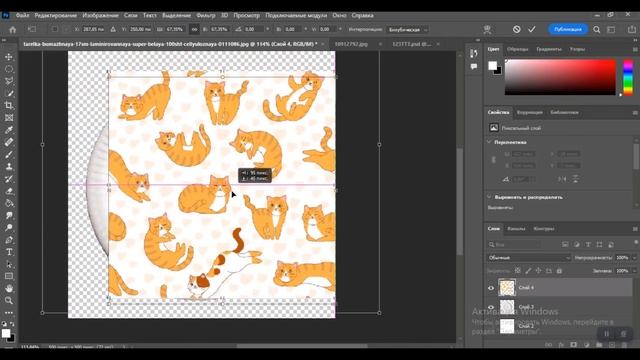The image size is (640, 360).
Task: Select the Move tool
Action: point(9,57)
